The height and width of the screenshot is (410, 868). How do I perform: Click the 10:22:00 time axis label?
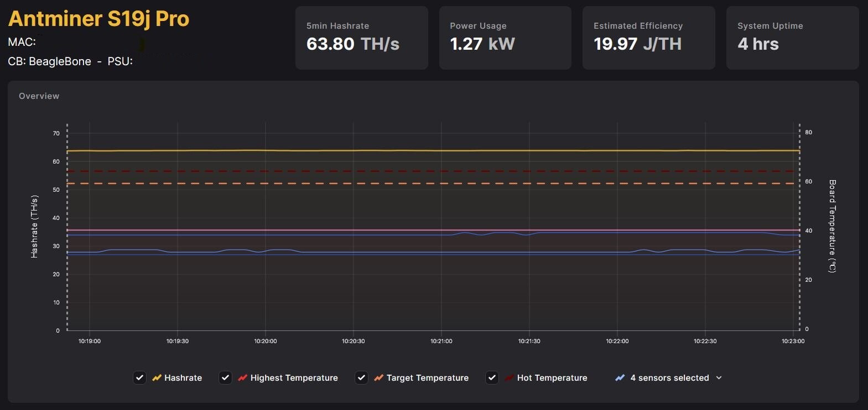[x=617, y=341]
